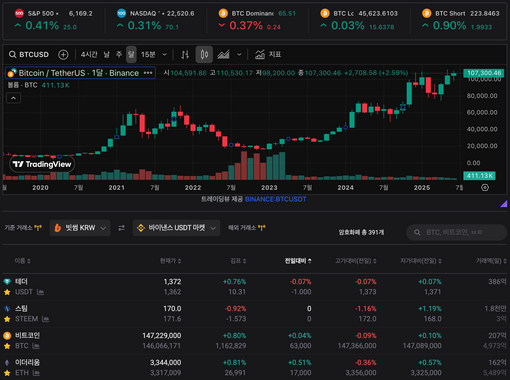Choose area chart style icon

pos(223,54)
